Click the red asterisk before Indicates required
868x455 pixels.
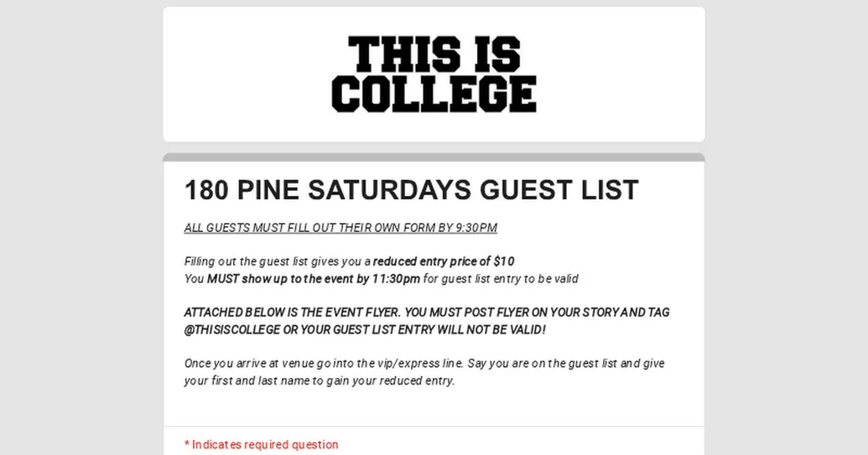[187, 445]
